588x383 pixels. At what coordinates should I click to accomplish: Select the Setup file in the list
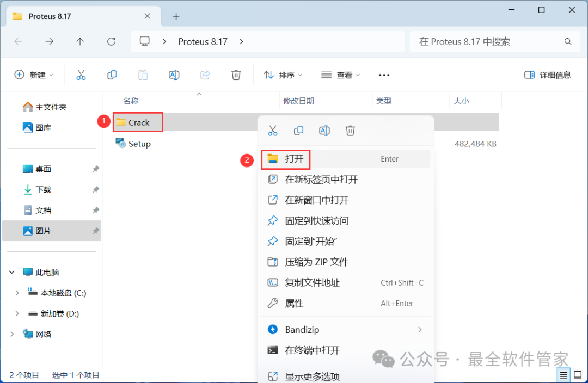[139, 144]
